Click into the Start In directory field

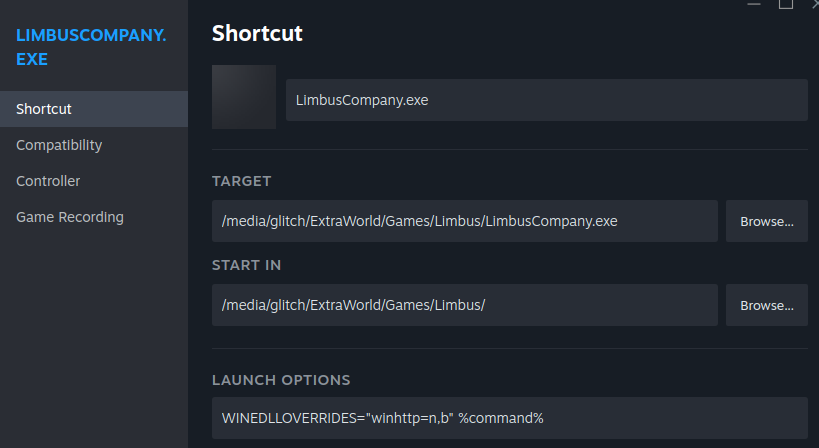(x=465, y=305)
